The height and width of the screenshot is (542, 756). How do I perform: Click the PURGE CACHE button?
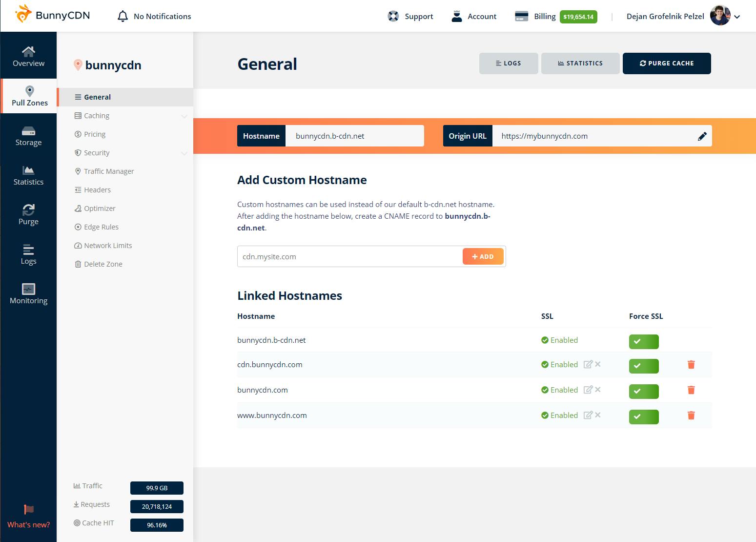coord(667,63)
